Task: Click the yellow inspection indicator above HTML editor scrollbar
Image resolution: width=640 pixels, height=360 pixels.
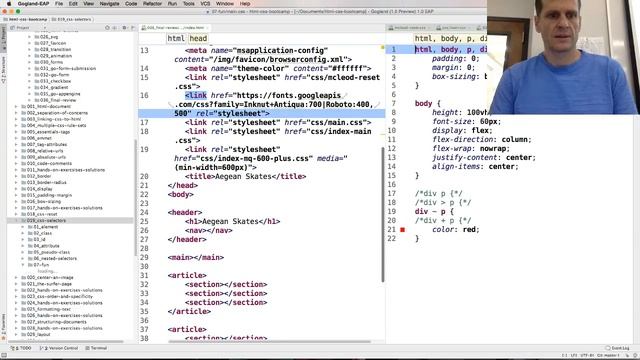Action: coord(382,48)
